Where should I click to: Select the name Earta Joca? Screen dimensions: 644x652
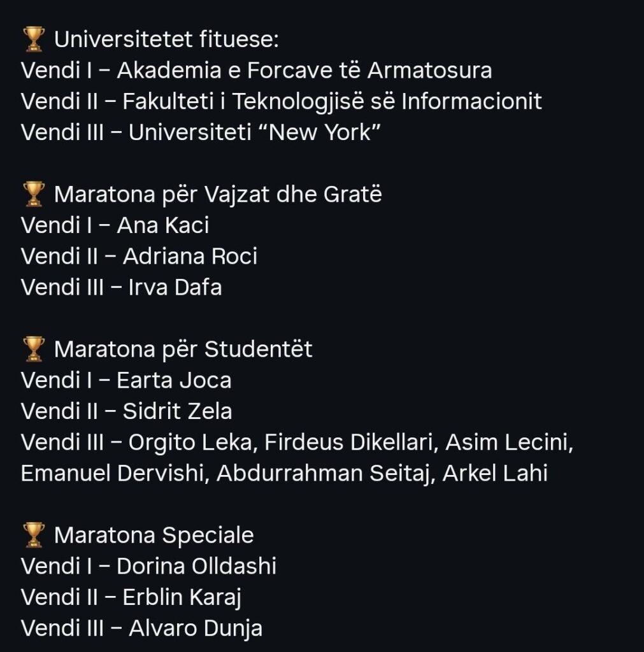tap(174, 380)
